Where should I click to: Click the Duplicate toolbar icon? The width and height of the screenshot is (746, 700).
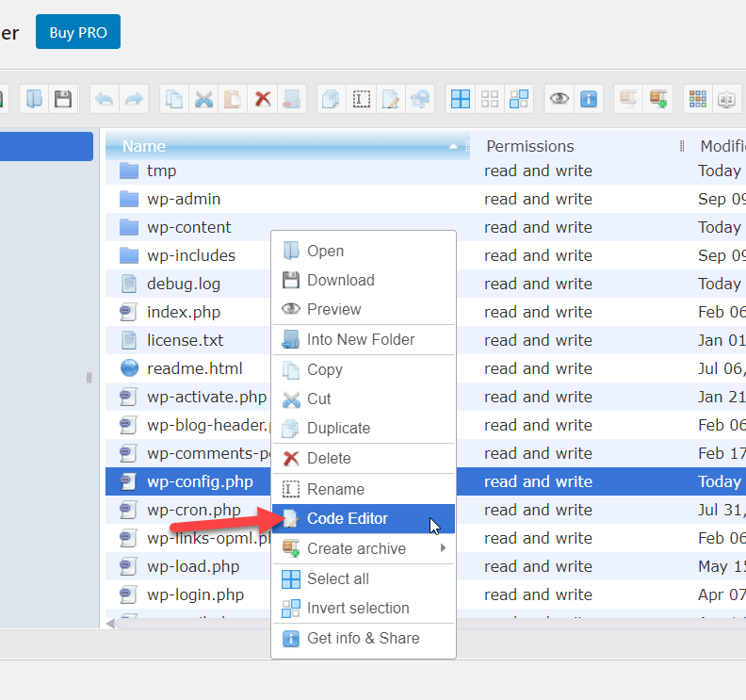click(x=332, y=99)
